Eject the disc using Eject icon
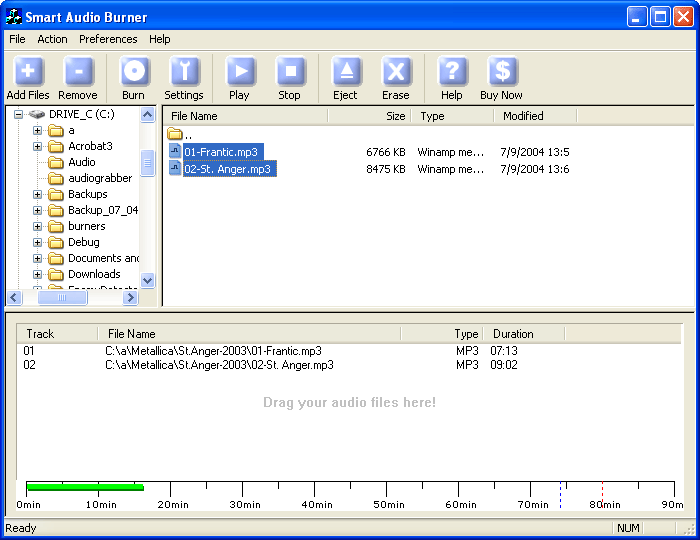The image size is (700, 540). point(345,72)
